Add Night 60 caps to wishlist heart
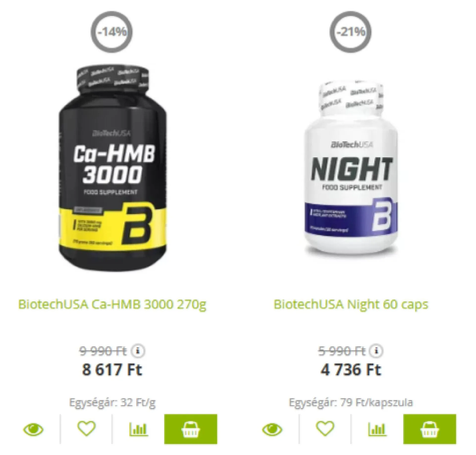The width and height of the screenshot is (476, 455). click(x=325, y=428)
